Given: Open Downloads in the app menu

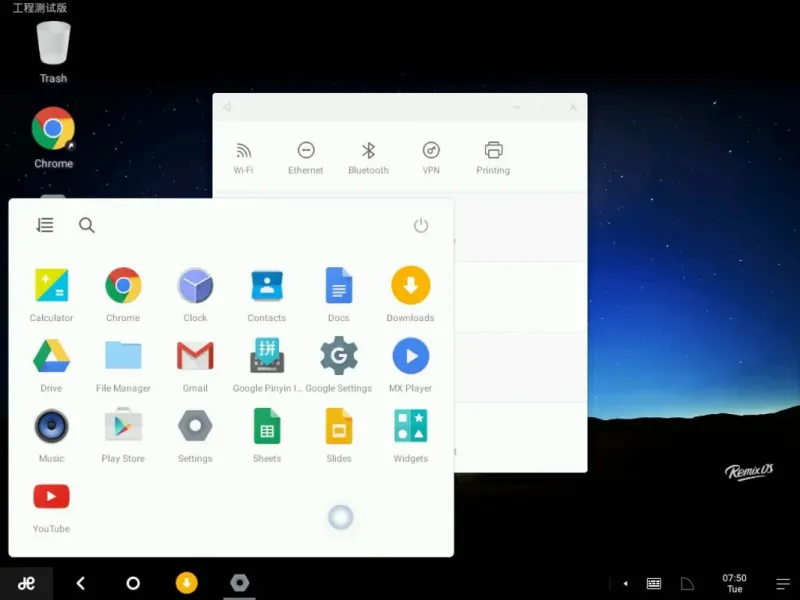Looking at the screenshot, I should [x=411, y=294].
